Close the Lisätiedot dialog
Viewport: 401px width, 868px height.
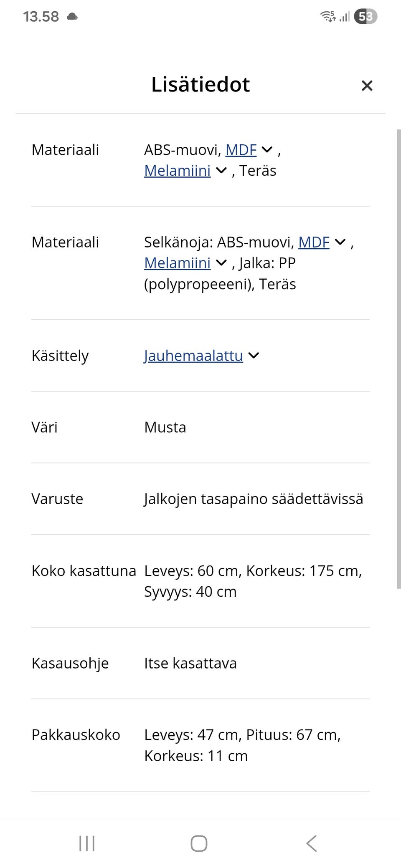click(367, 85)
